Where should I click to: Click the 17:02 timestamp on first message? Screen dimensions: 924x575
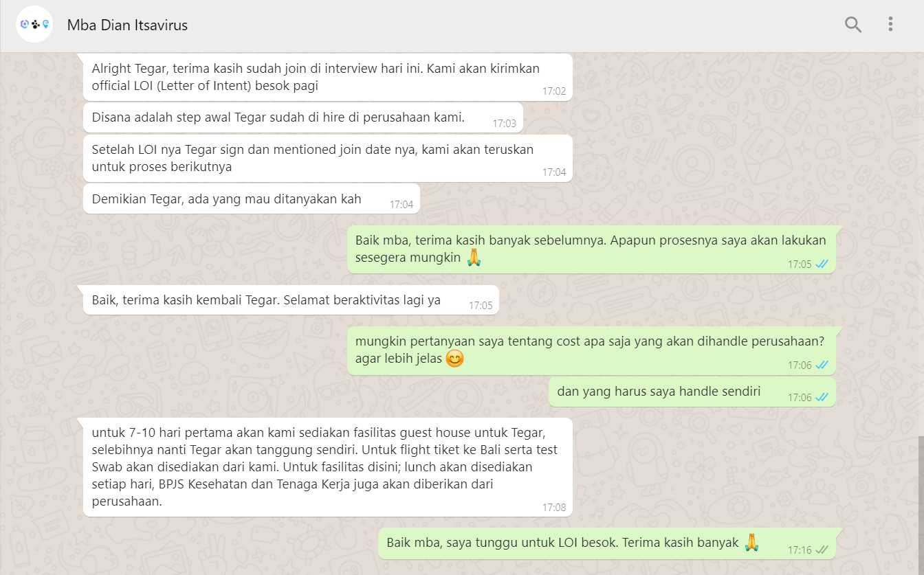coord(553,91)
